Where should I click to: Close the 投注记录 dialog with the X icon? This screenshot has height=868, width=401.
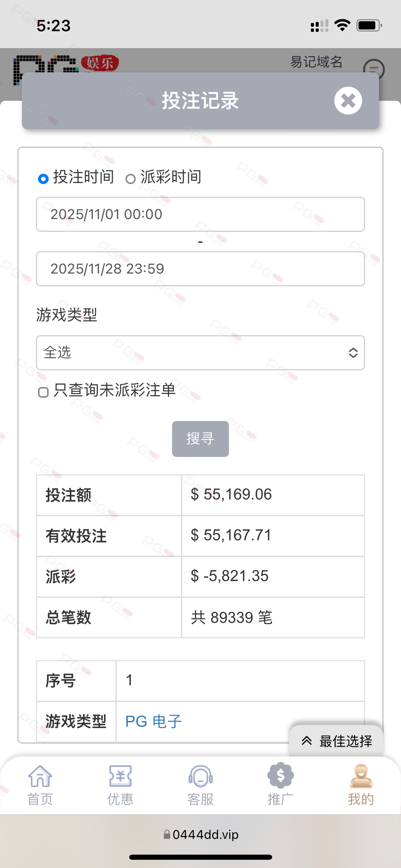tap(348, 101)
